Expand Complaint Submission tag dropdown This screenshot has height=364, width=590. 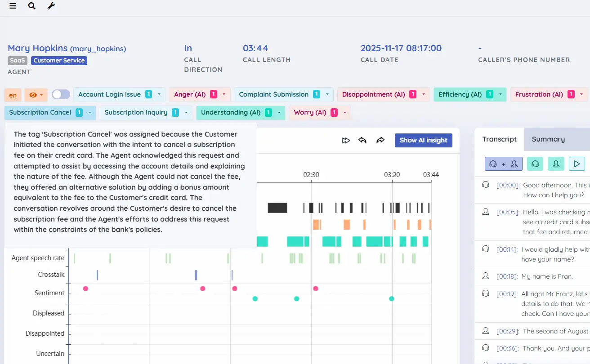(x=327, y=94)
